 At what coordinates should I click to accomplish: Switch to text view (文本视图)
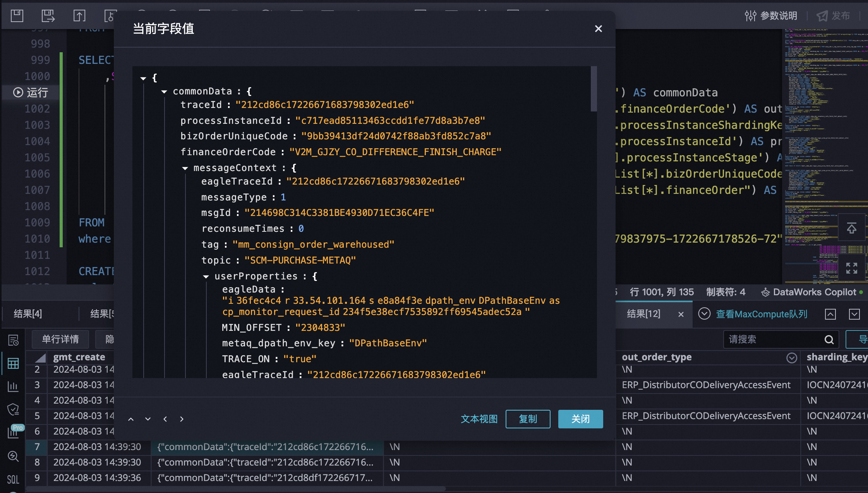tap(479, 419)
